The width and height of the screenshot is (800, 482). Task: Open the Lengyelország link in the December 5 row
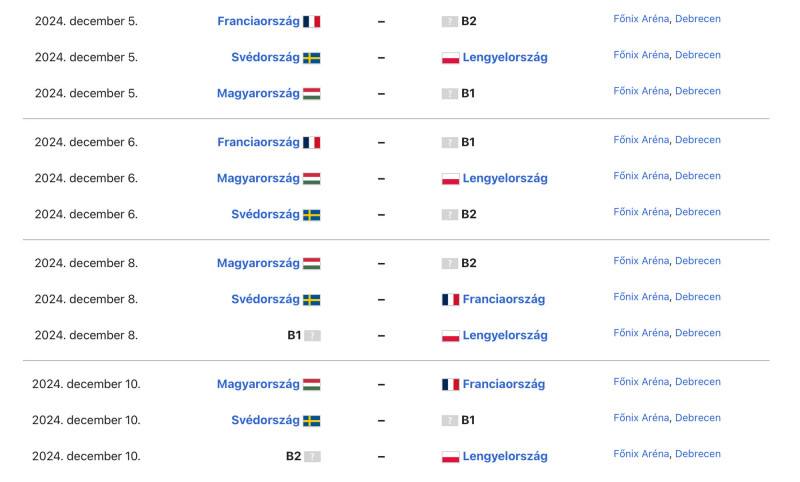pos(505,57)
